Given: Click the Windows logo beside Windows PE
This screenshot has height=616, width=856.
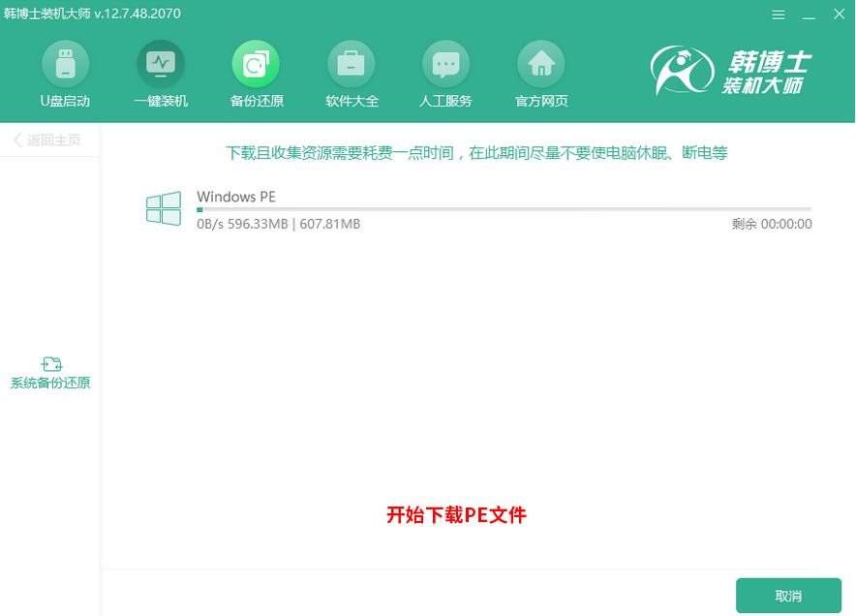Looking at the screenshot, I should (163, 207).
